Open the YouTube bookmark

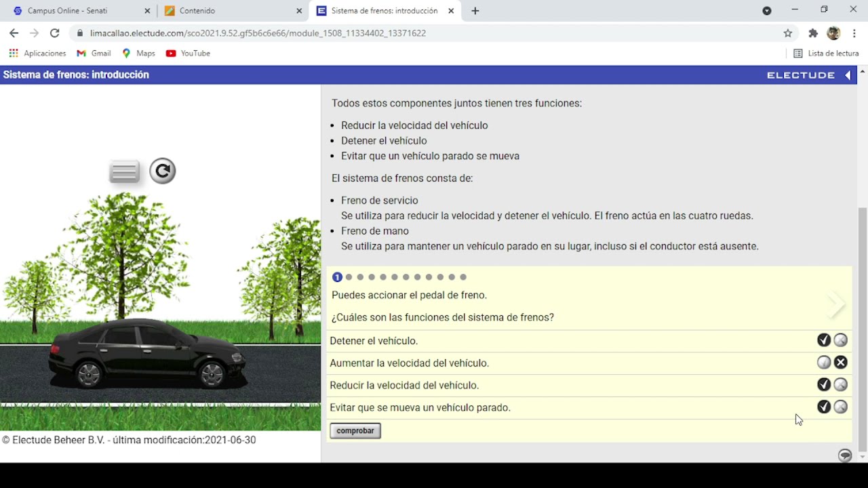tap(188, 53)
